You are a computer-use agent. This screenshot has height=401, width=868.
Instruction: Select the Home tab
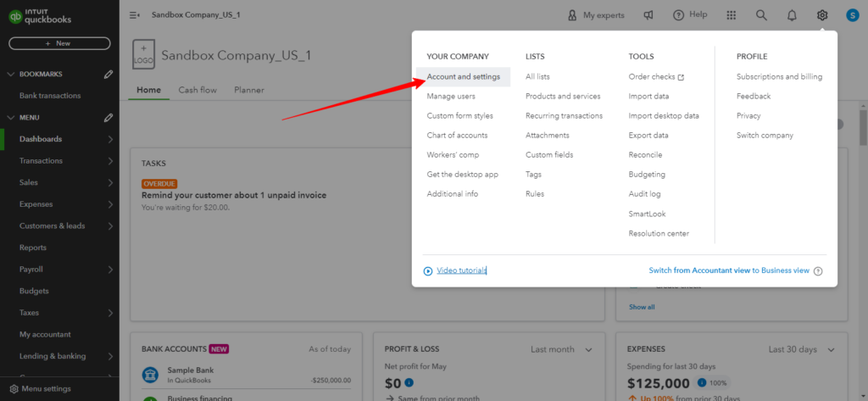point(149,90)
